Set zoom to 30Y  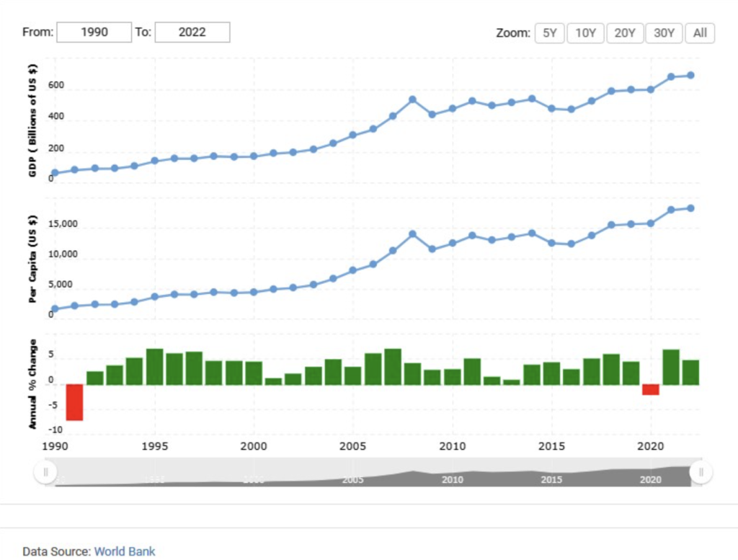point(664,33)
